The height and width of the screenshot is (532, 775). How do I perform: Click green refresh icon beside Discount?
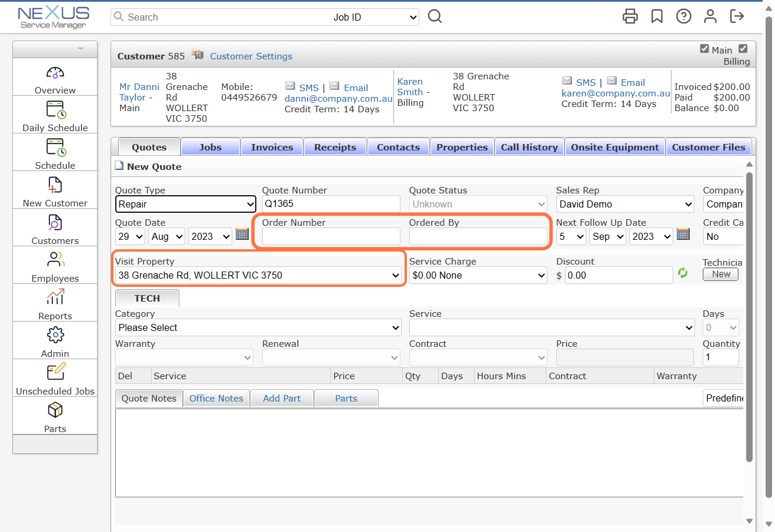point(683,273)
